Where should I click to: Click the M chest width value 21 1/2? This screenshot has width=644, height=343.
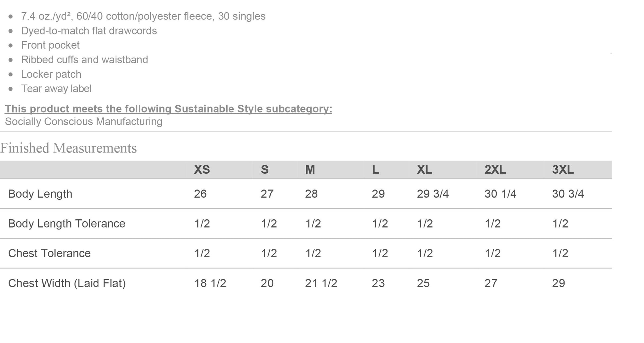pyautogui.click(x=321, y=283)
